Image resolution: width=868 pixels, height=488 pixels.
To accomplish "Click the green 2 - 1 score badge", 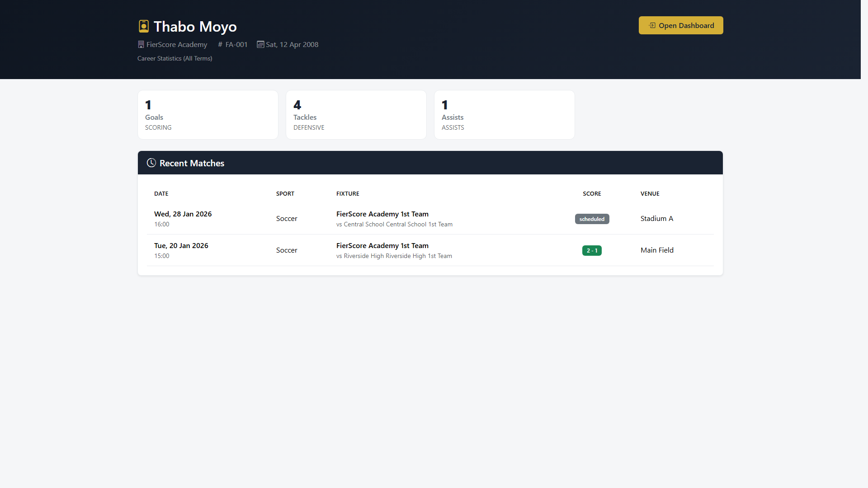I will click(592, 250).
